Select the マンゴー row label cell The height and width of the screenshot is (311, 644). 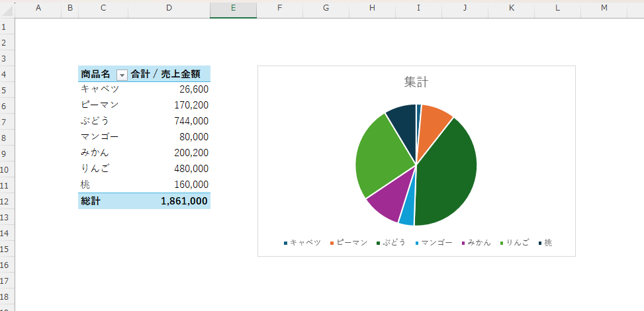(x=103, y=137)
